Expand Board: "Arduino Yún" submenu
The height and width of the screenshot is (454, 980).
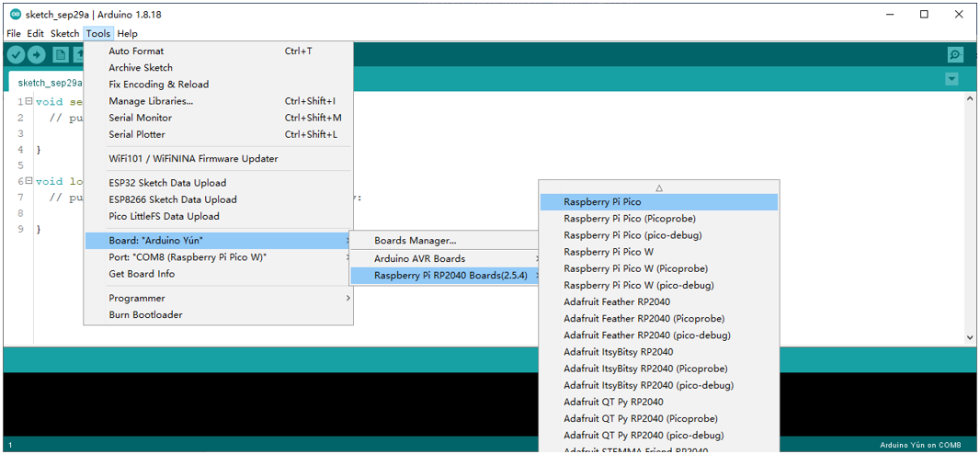click(219, 241)
